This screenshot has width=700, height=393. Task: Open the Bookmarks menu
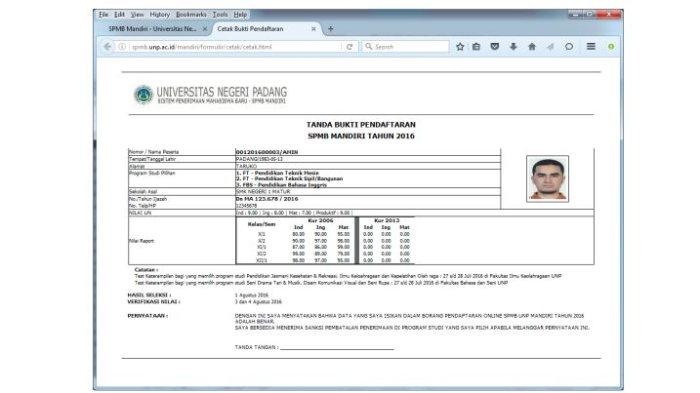click(x=191, y=15)
